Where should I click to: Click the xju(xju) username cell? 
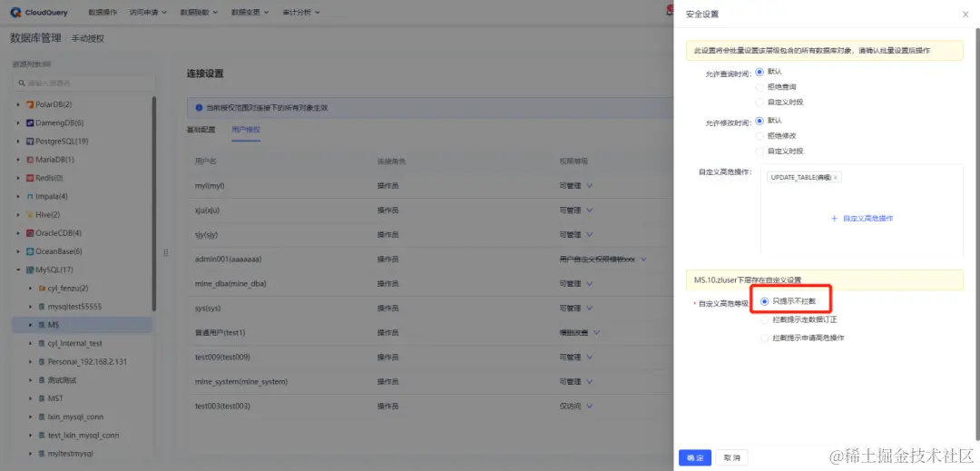click(x=208, y=210)
